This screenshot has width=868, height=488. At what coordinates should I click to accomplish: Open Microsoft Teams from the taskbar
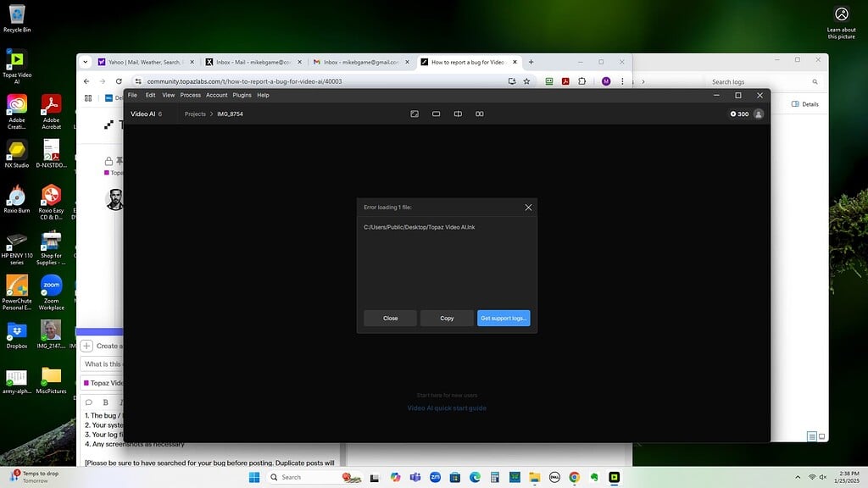415,477
